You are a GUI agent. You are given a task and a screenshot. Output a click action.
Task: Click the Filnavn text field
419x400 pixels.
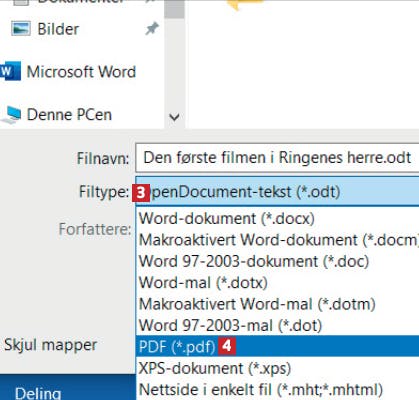(277, 158)
